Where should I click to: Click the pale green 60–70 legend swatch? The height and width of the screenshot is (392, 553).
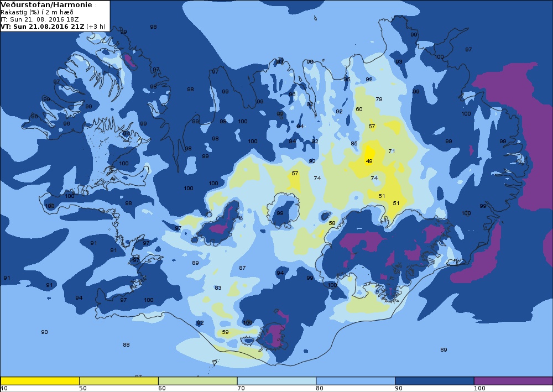pyautogui.click(x=198, y=381)
